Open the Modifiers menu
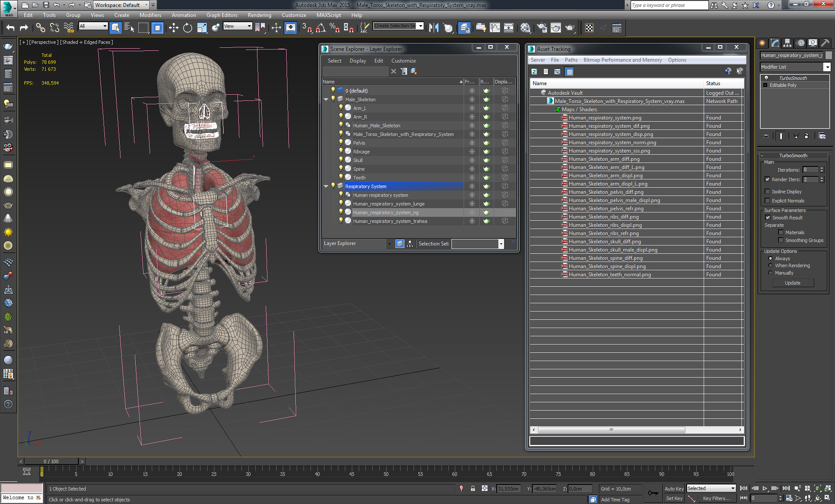The height and width of the screenshot is (504, 835). (150, 15)
